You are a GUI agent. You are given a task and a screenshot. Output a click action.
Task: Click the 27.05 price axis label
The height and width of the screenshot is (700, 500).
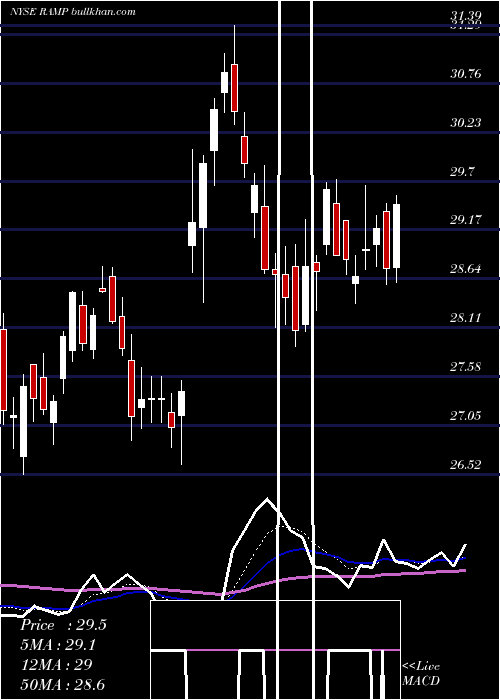(x=466, y=416)
